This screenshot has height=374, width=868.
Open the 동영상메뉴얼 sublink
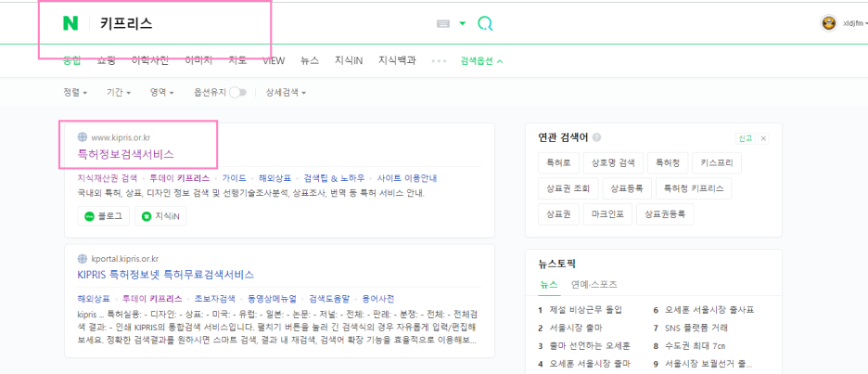(x=273, y=299)
